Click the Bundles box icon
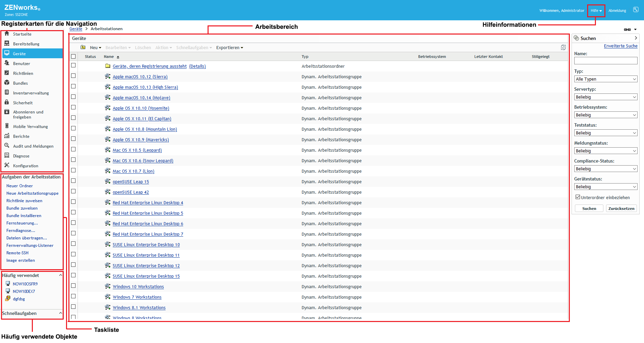Screen dimensions: 644x343 point(7,83)
